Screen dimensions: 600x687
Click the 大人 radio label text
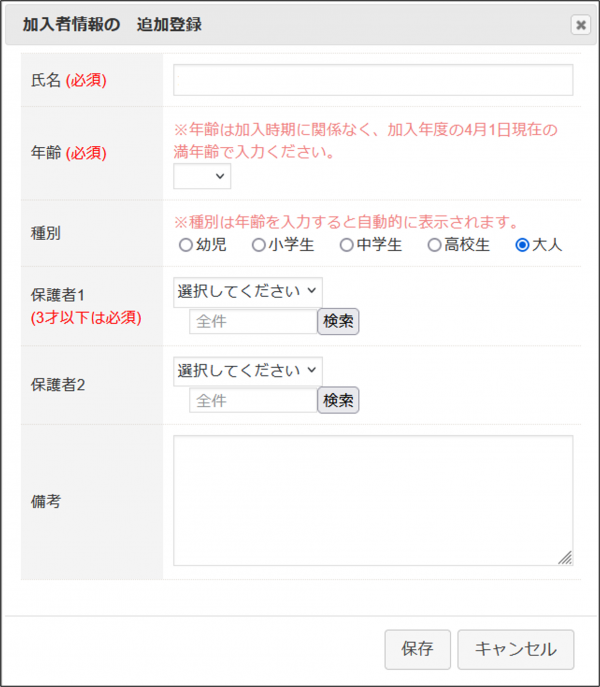click(548, 245)
